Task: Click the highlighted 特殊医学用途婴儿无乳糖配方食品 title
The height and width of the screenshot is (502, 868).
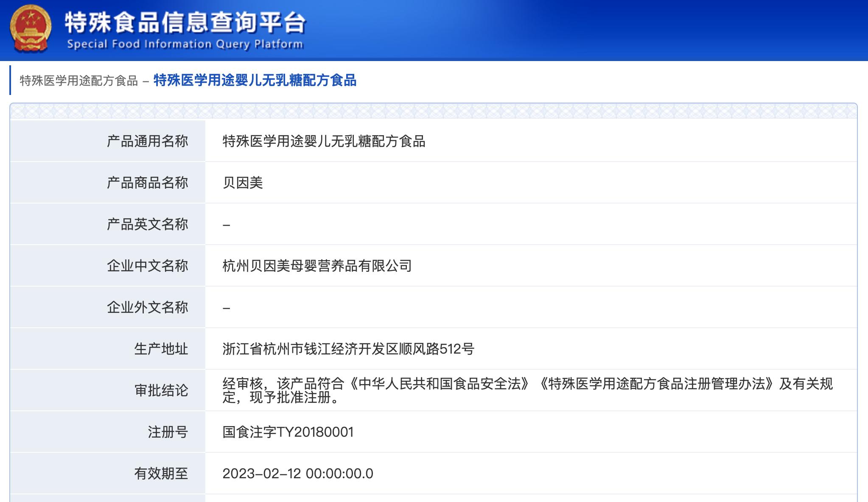Action: click(x=255, y=81)
